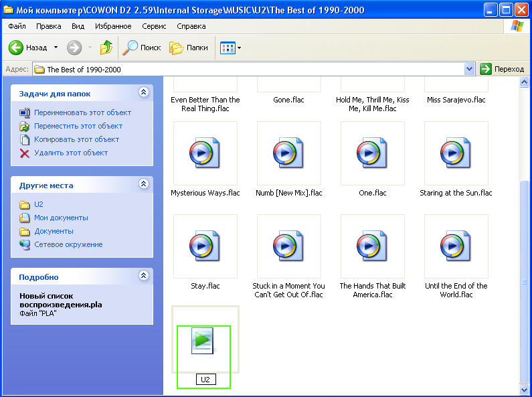This screenshot has height=397, width=532.
Task: Click Переименовать этот объект link
Action: tap(82, 112)
